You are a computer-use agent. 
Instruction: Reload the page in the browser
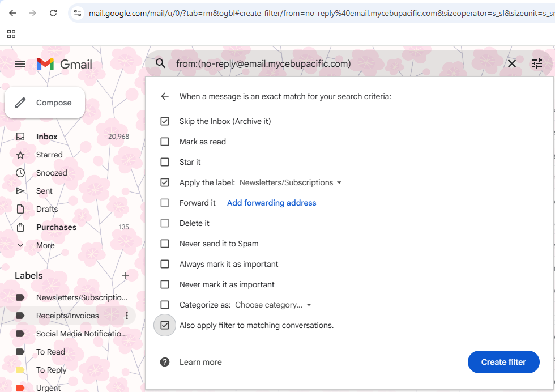[53, 13]
